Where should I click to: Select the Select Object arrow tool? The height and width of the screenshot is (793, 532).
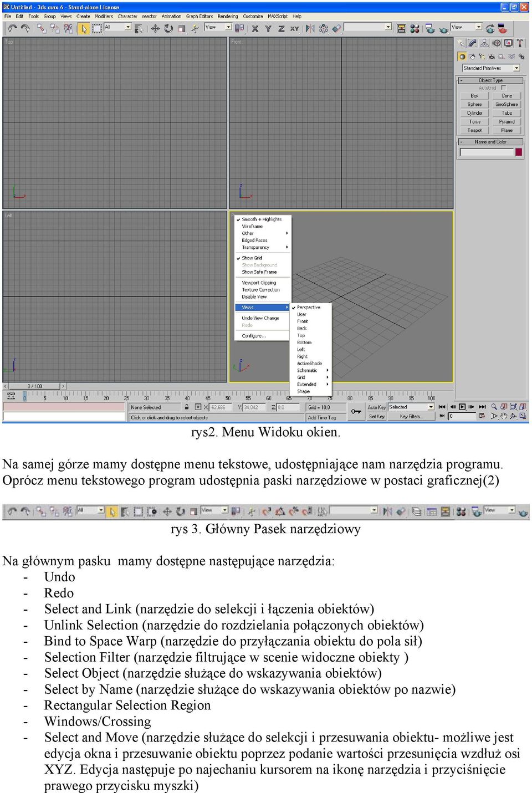pyautogui.click(x=84, y=28)
